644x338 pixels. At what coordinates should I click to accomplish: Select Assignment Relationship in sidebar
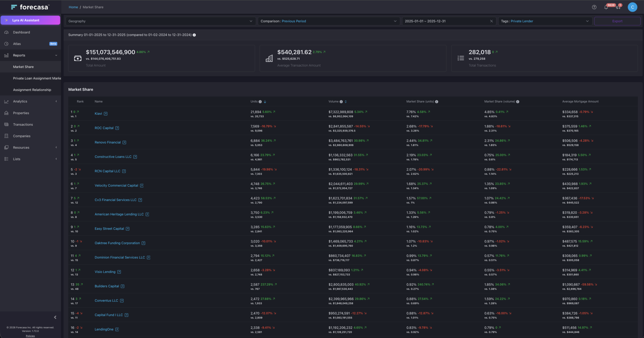click(x=32, y=90)
